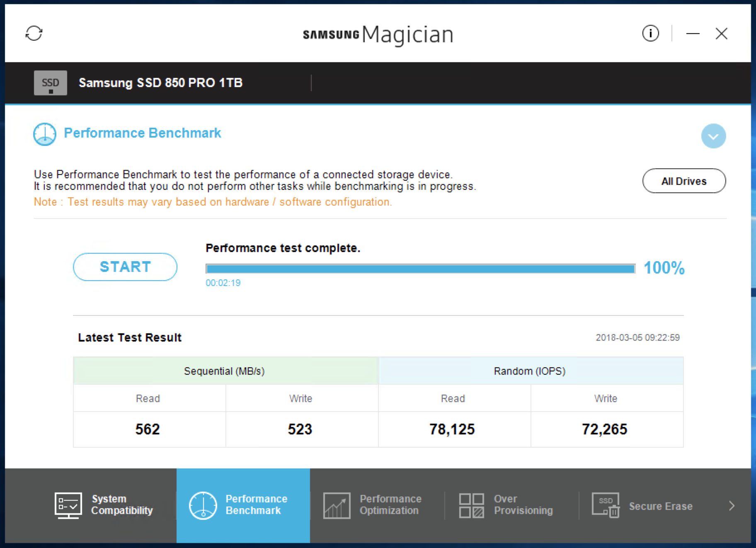Click the Performance Benchmark gauge icon beside heading
Screen dimensions: 756x548
(x=45, y=134)
